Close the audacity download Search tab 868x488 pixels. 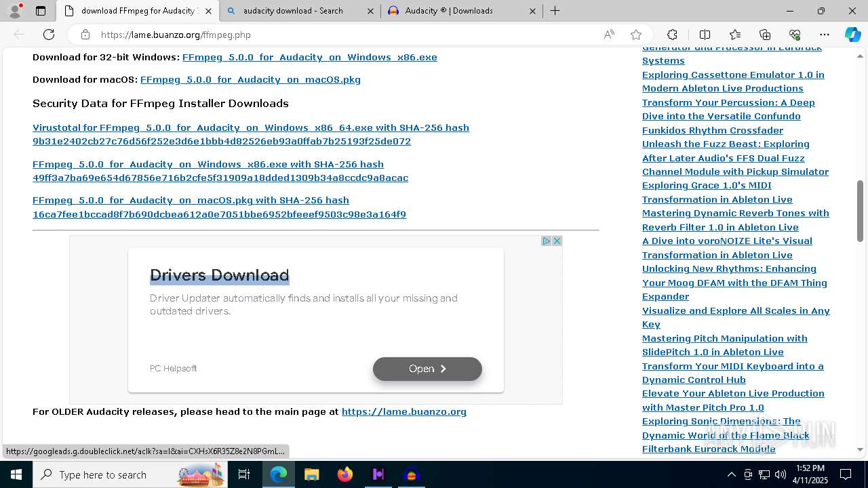(x=370, y=11)
